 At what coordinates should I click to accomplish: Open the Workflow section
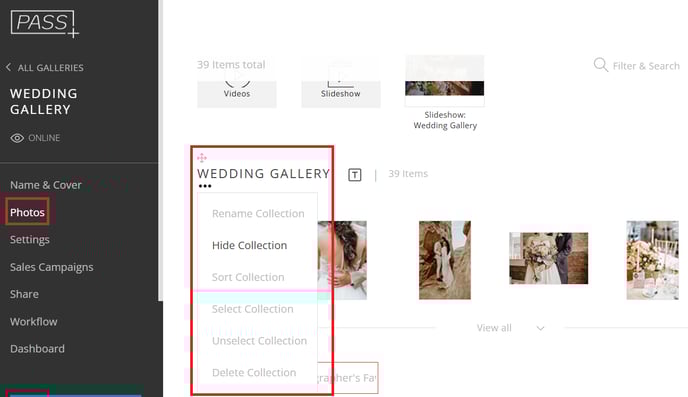point(34,322)
